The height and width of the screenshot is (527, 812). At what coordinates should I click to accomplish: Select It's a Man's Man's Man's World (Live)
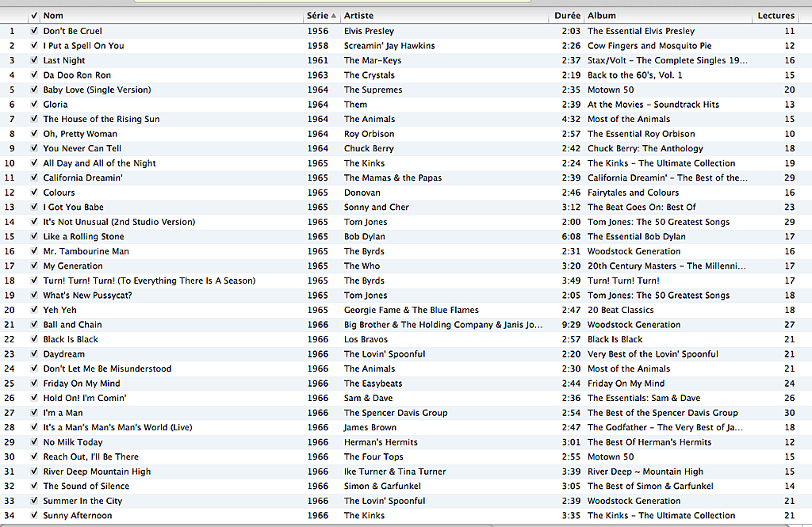click(117, 427)
